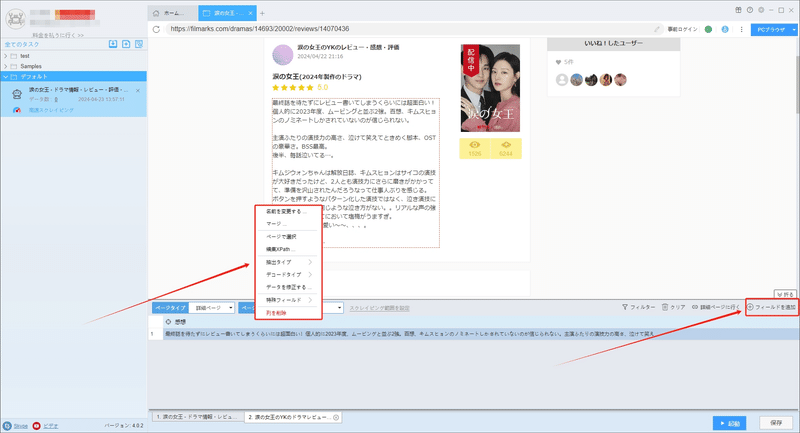Click the 起動 start button
The width and height of the screenshot is (800, 433).
click(x=730, y=423)
